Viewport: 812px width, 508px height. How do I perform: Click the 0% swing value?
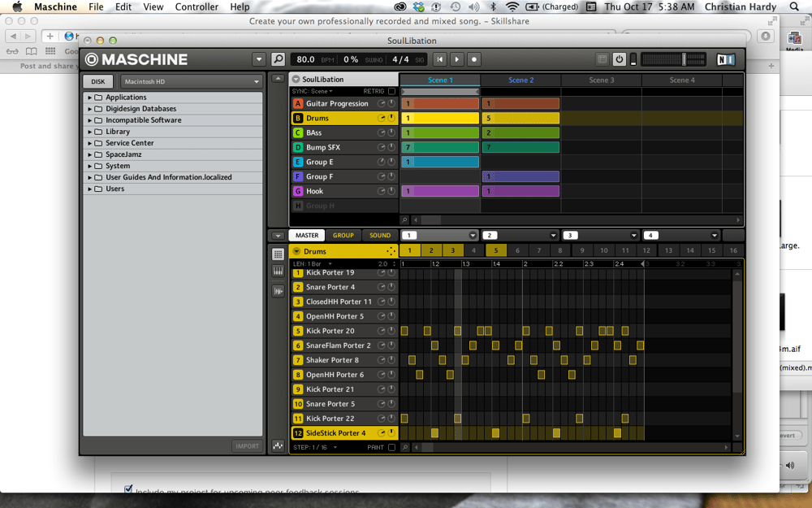click(351, 59)
